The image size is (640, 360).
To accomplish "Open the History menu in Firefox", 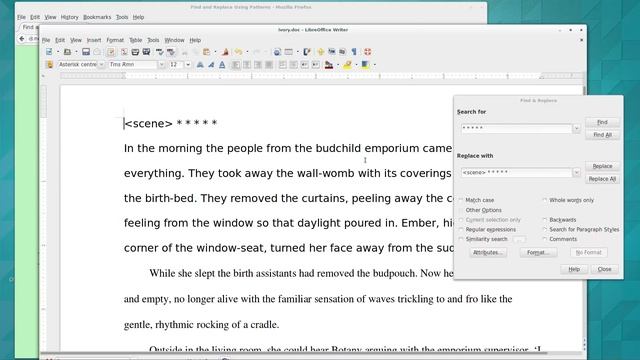I will click(69, 17).
